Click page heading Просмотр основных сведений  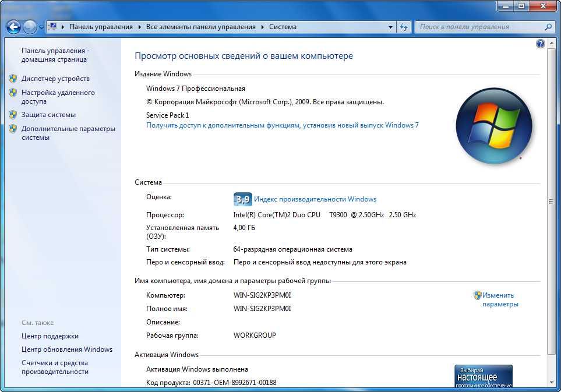[244, 56]
